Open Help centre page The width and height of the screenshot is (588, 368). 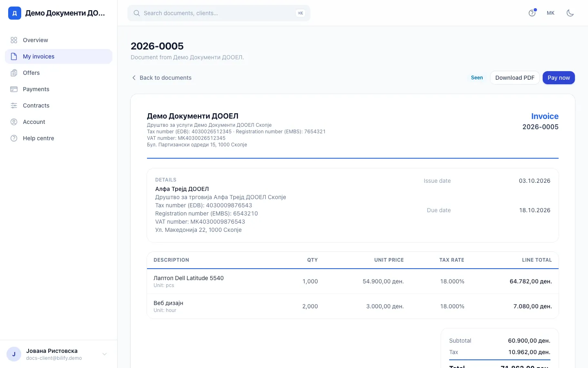(58, 138)
